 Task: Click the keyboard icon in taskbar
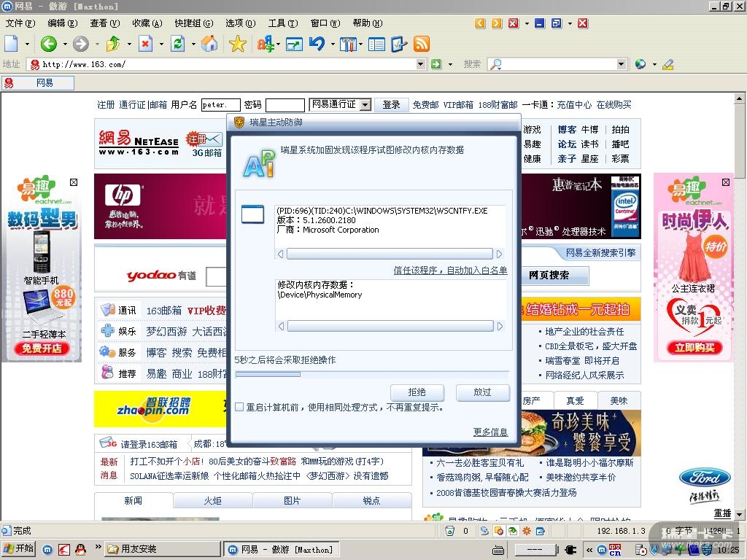(x=498, y=550)
